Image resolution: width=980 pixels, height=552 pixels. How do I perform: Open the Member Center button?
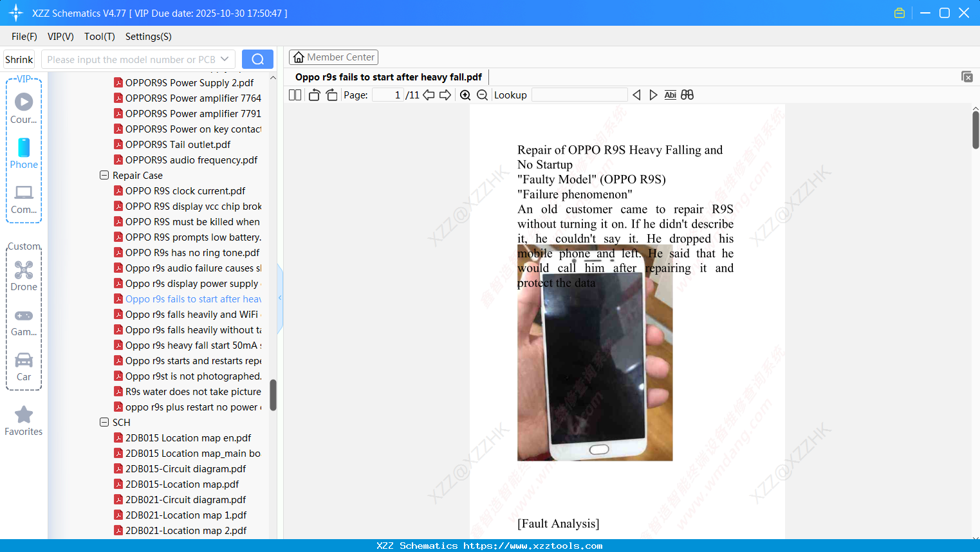click(333, 57)
